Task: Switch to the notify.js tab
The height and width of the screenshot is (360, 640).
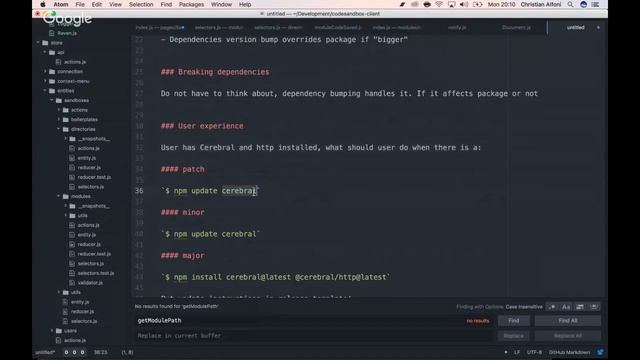Action: [x=457, y=28]
